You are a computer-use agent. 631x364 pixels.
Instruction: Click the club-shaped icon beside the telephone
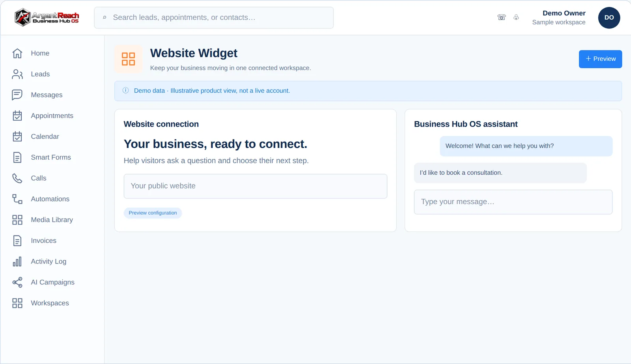tap(516, 17)
